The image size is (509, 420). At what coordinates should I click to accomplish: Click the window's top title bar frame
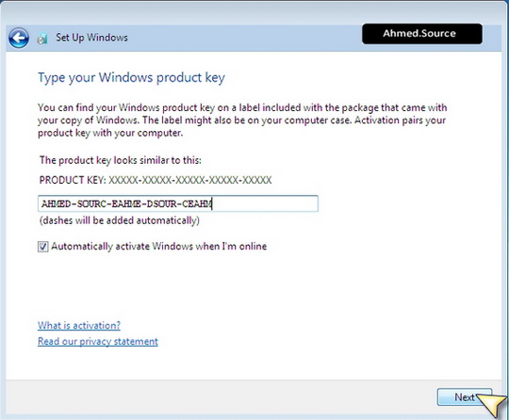pos(254,12)
